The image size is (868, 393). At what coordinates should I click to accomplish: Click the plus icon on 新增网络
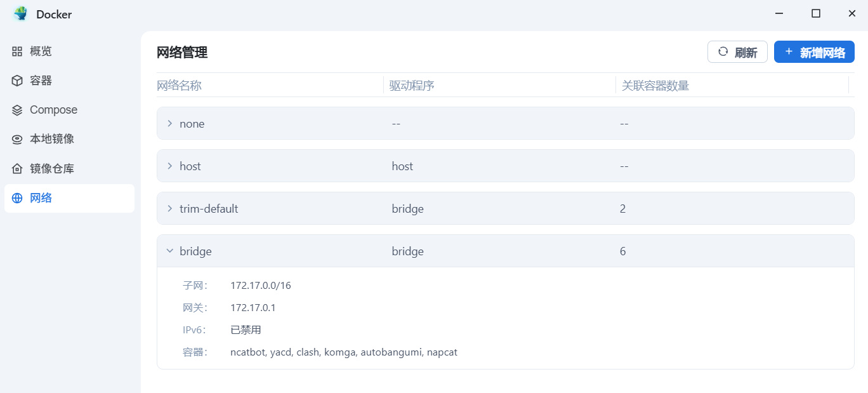pyautogui.click(x=789, y=52)
